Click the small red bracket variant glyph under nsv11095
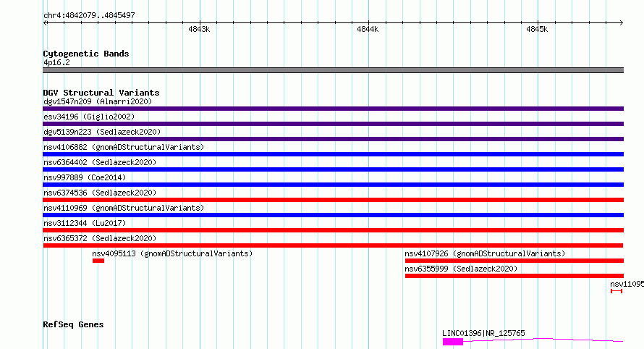The height and width of the screenshot is (349, 644). (617, 291)
